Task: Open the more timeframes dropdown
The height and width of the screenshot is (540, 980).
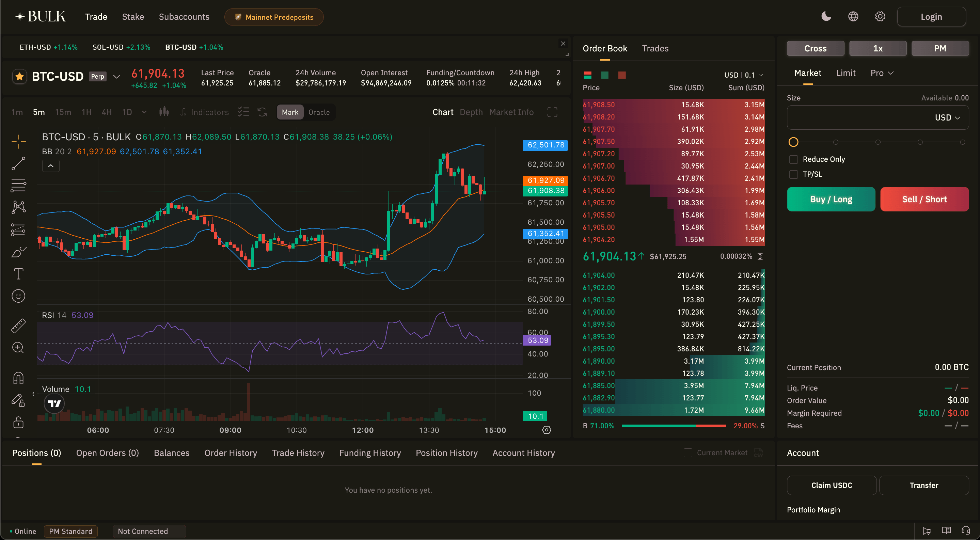Action: click(144, 112)
